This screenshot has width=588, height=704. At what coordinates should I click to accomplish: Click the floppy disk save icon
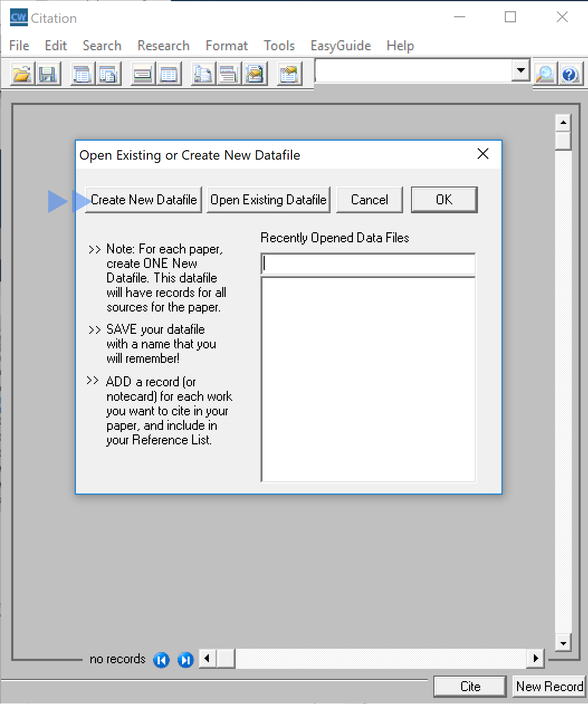(x=48, y=74)
